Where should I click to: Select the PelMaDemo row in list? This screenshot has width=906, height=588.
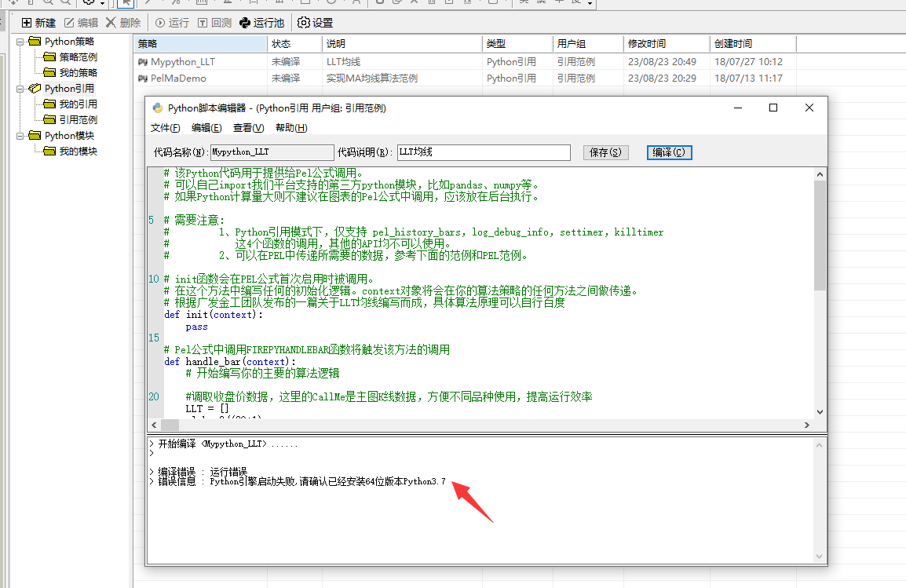178,79
